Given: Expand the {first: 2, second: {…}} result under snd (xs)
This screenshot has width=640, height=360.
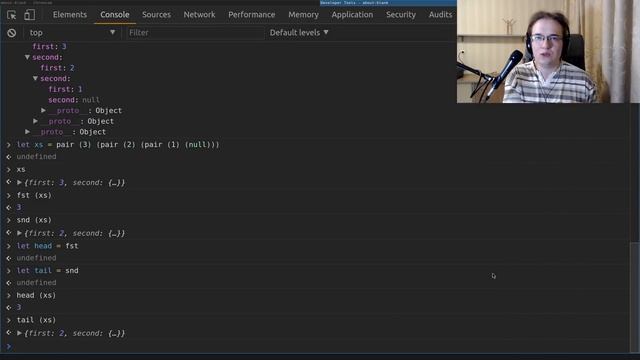Looking at the screenshot, I should (x=19, y=233).
